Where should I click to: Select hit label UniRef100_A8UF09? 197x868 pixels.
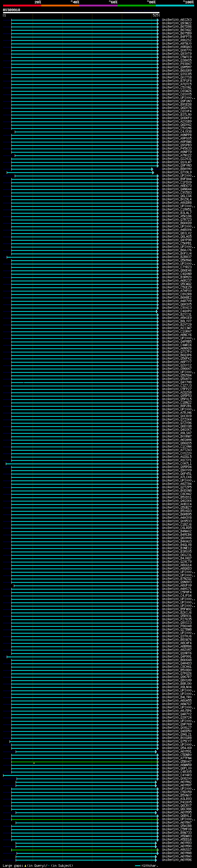point(177,586)
